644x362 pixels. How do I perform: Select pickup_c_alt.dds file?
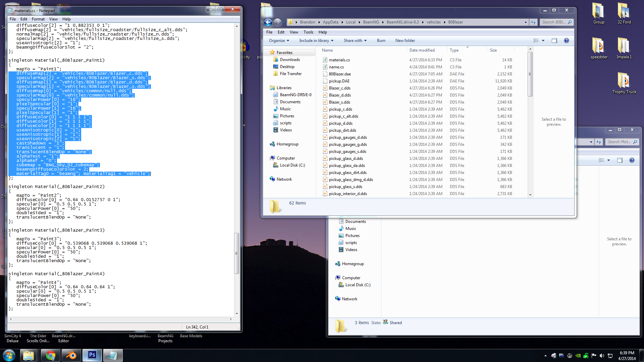[x=343, y=116]
